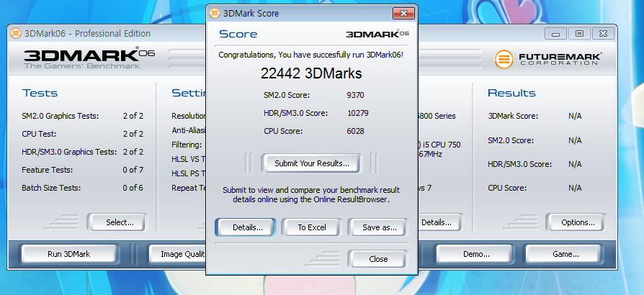Click the i5 CPU 750 system text
644x295 pixels.
pos(439,145)
